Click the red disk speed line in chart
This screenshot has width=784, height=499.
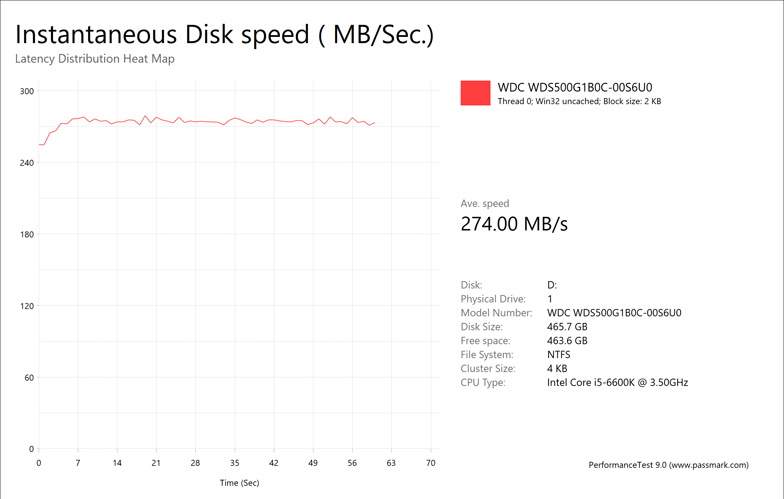234,121
